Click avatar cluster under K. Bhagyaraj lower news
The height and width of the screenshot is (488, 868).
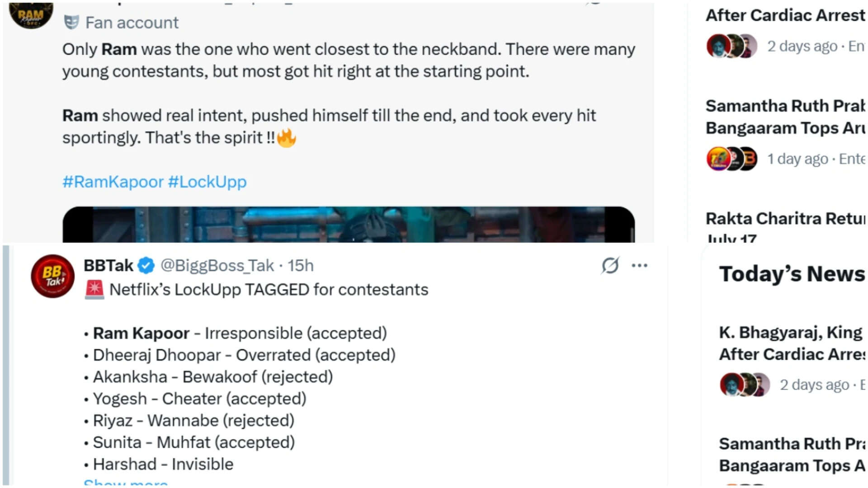[x=745, y=385]
